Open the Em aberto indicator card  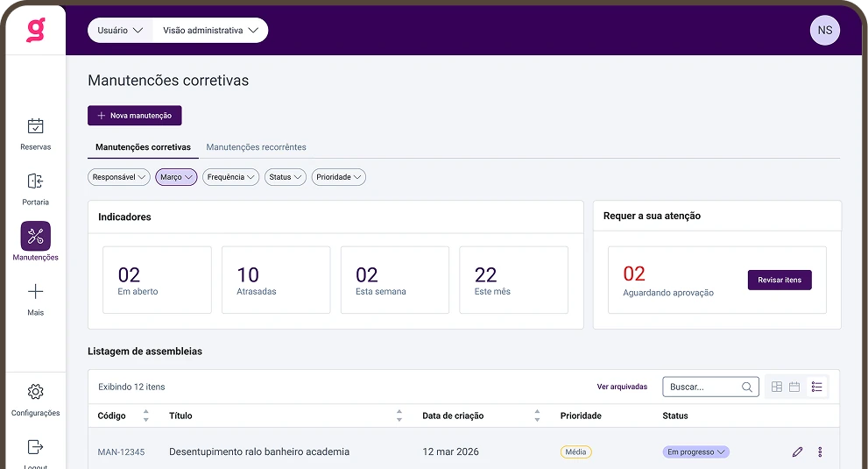click(157, 280)
